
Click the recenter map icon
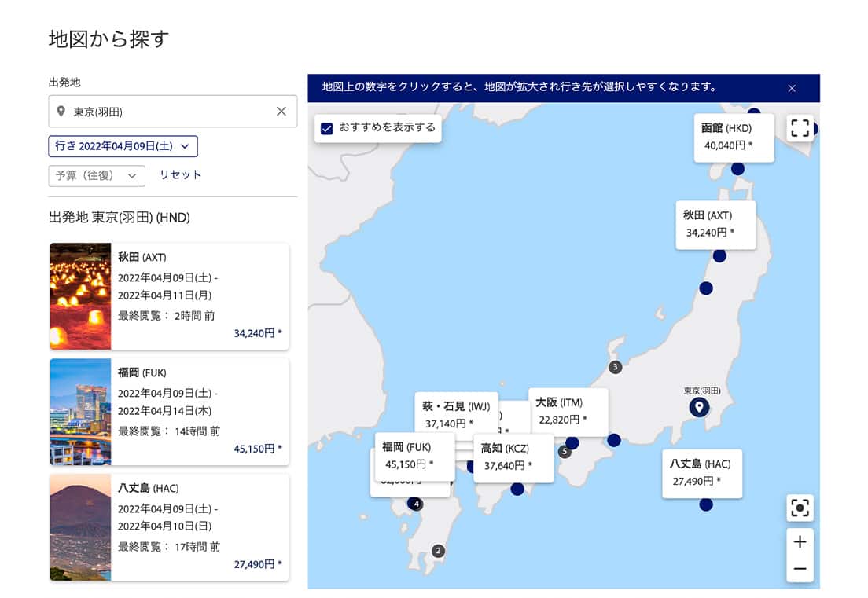click(800, 508)
